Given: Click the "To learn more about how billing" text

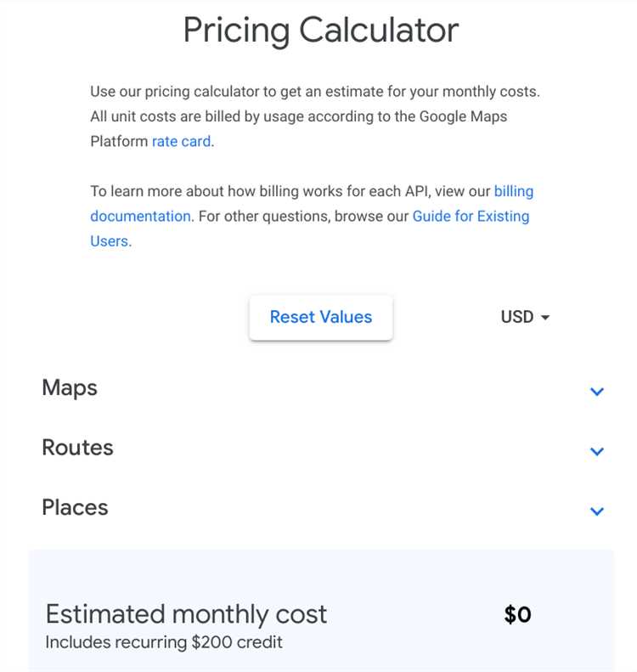Looking at the screenshot, I should pyautogui.click(x=289, y=191).
